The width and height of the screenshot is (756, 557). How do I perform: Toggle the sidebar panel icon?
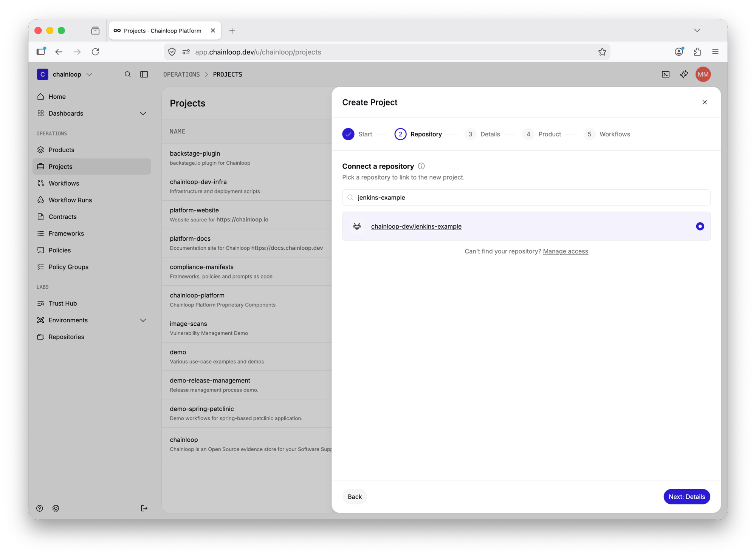pyautogui.click(x=144, y=74)
